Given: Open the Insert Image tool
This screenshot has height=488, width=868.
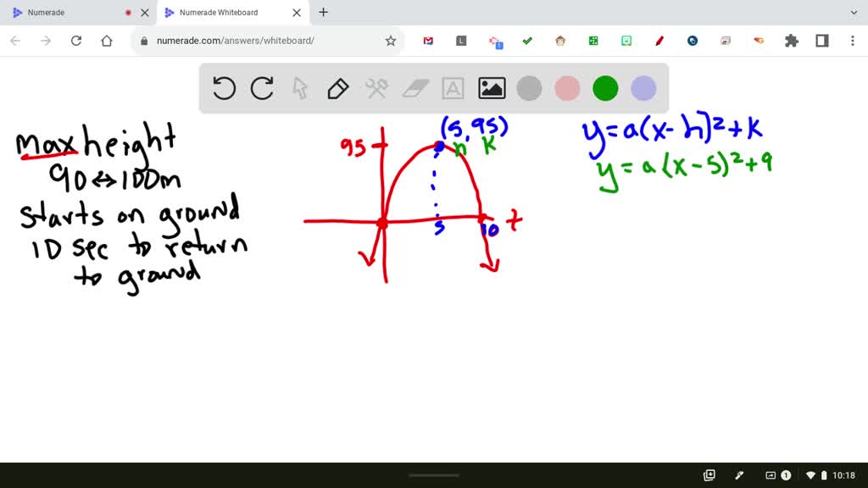Looking at the screenshot, I should (490, 87).
